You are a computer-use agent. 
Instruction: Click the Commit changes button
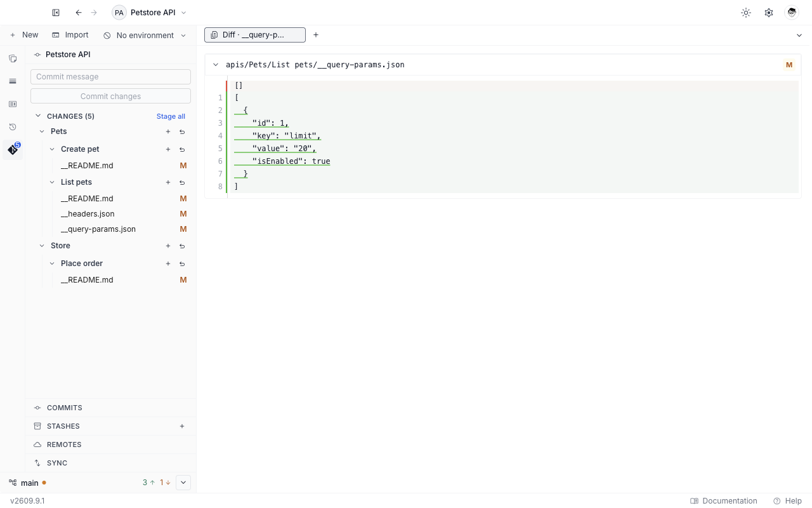110,96
